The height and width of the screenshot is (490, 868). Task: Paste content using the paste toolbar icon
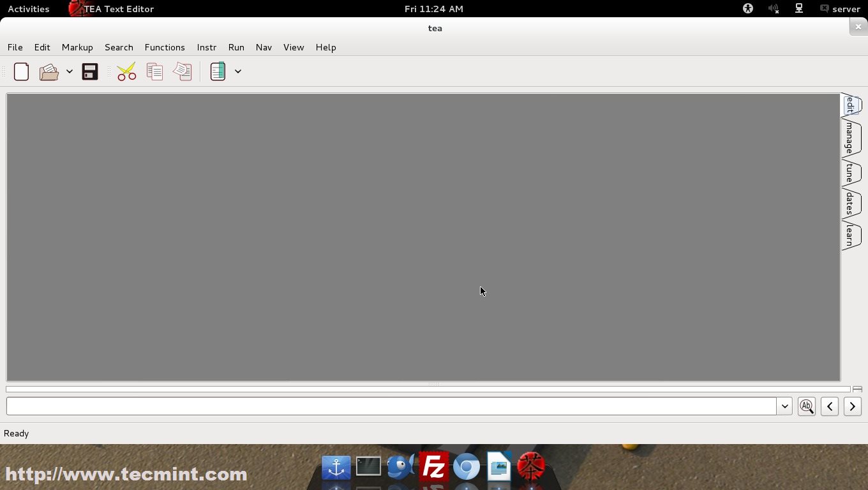[x=183, y=71]
